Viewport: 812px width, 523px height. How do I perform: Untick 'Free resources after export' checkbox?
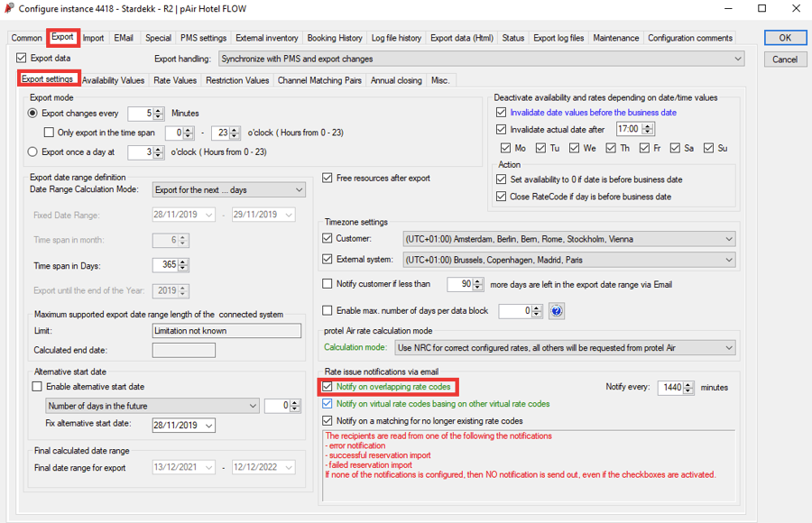point(328,179)
